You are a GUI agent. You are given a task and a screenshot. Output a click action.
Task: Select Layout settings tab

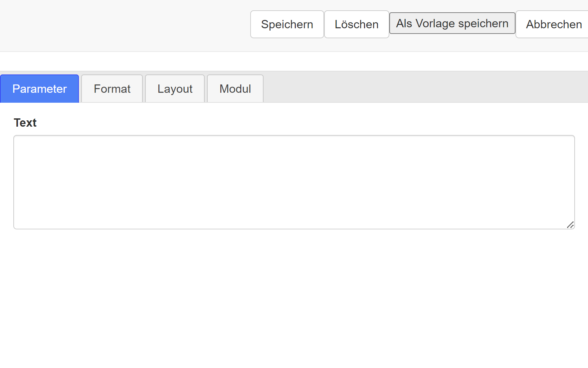(x=175, y=89)
